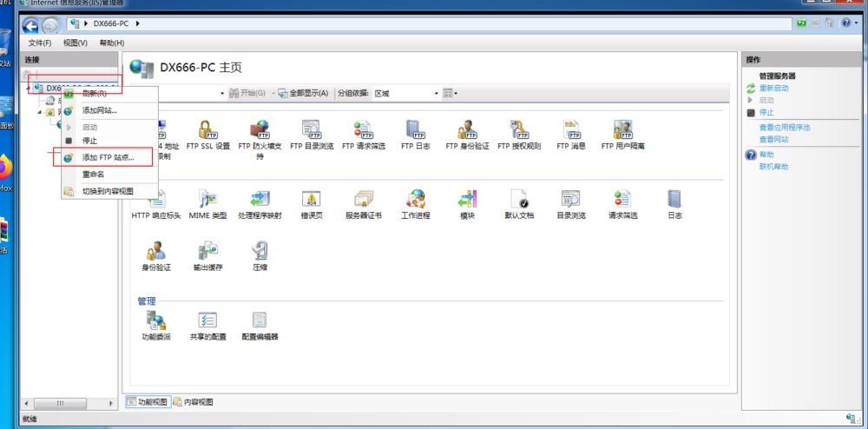Screen dimensions: 868x429
Task: Open IIS 目录浏览 feature
Action: [x=571, y=204]
